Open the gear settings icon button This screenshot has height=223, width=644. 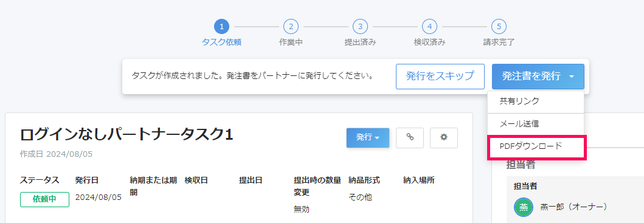coord(443,138)
